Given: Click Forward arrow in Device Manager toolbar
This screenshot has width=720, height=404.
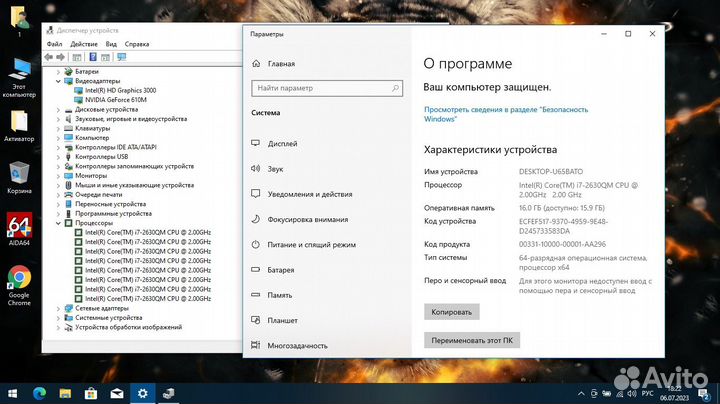Looking at the screenshot, I should (60, 57).
